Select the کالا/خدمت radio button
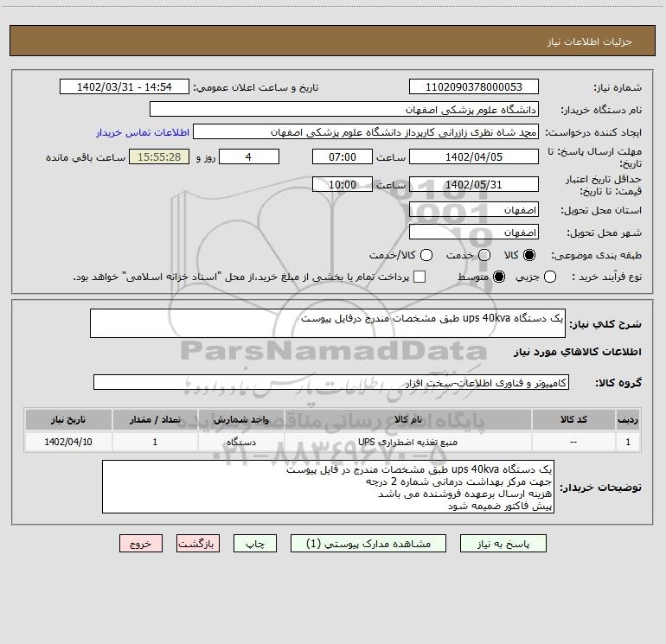This screenshot has width=666, height=644. coord(426,255)
